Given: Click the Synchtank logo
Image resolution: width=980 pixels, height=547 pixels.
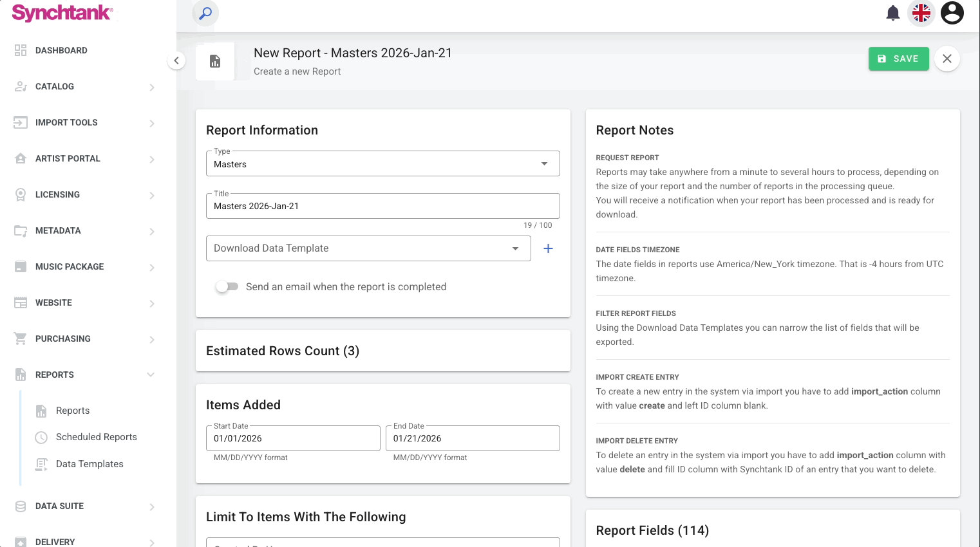Looking at the screenshot, I should [62, 13].
